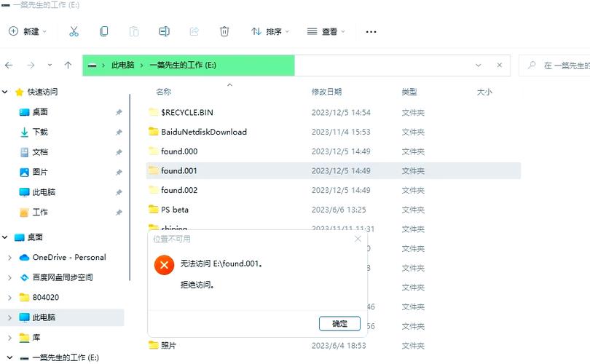The image size is (590, 364).
Task: Open the three-dots more options menu
Action: coord(371,31)
